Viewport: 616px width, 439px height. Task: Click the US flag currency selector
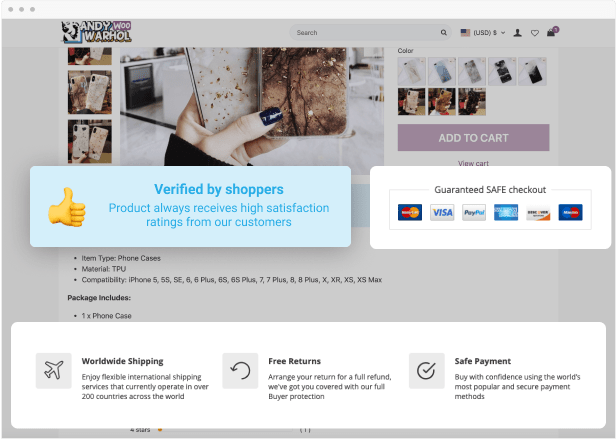pos(465,33)
